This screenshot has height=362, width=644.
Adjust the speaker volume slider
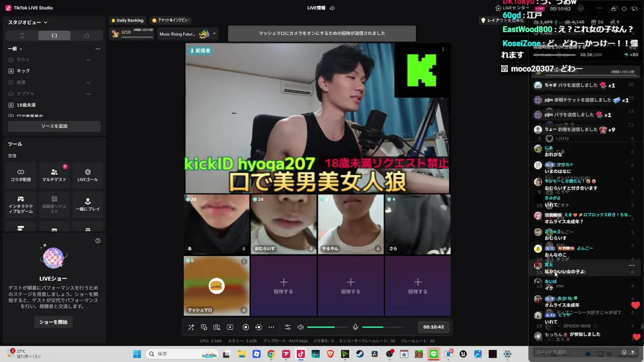coord(327,327)
